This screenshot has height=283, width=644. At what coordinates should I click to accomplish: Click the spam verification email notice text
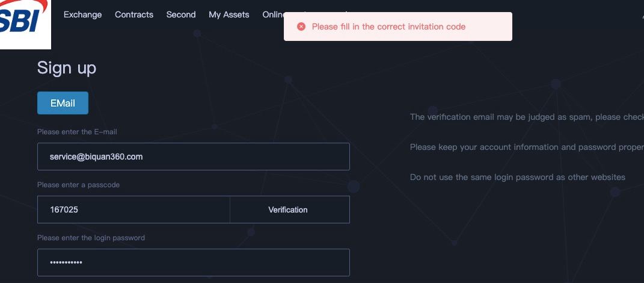(527, 117)
